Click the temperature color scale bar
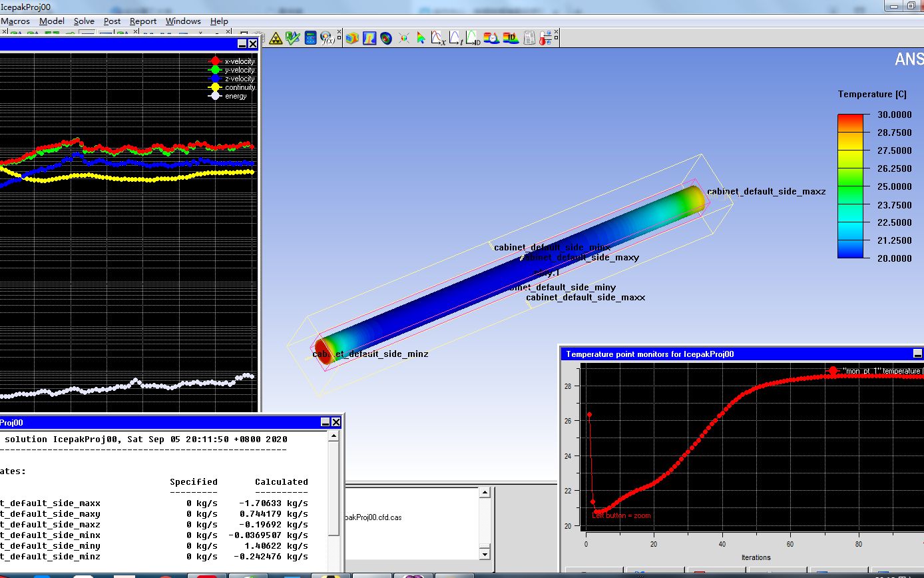This screenshot has width=924, height=578. coord(850,186)
